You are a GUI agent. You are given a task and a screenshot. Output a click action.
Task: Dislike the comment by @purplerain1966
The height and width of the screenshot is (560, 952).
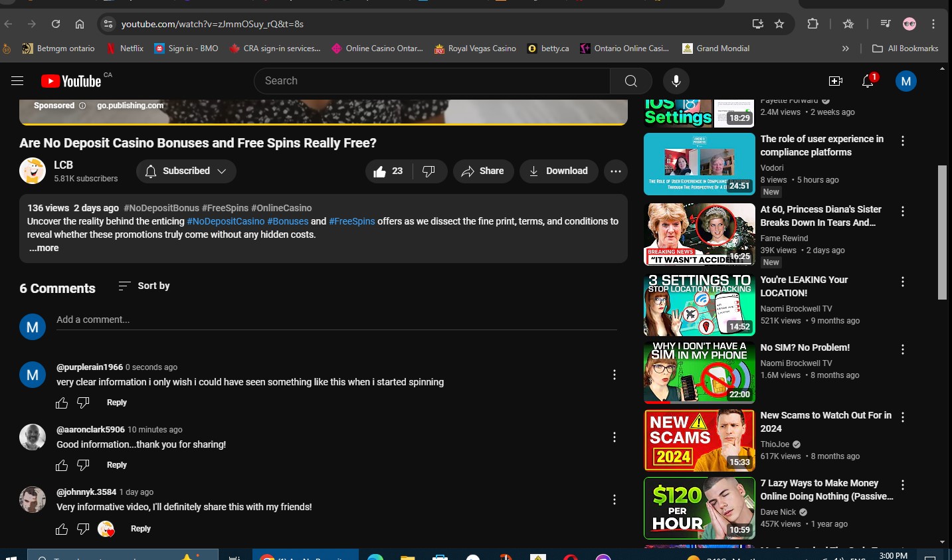coord(83,403)
